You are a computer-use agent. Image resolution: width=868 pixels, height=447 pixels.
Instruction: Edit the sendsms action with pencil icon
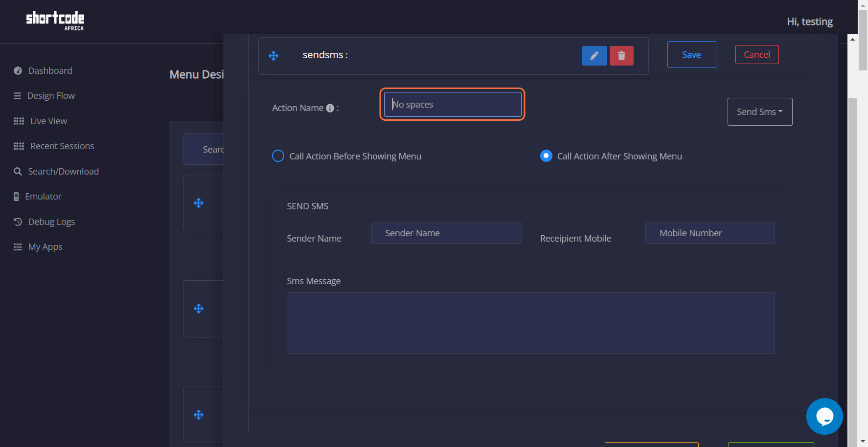[x=594, y=56]
